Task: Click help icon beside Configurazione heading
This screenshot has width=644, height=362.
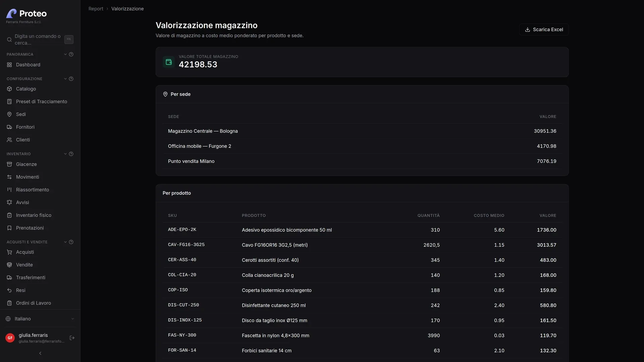Action: [x=71, y=79]
